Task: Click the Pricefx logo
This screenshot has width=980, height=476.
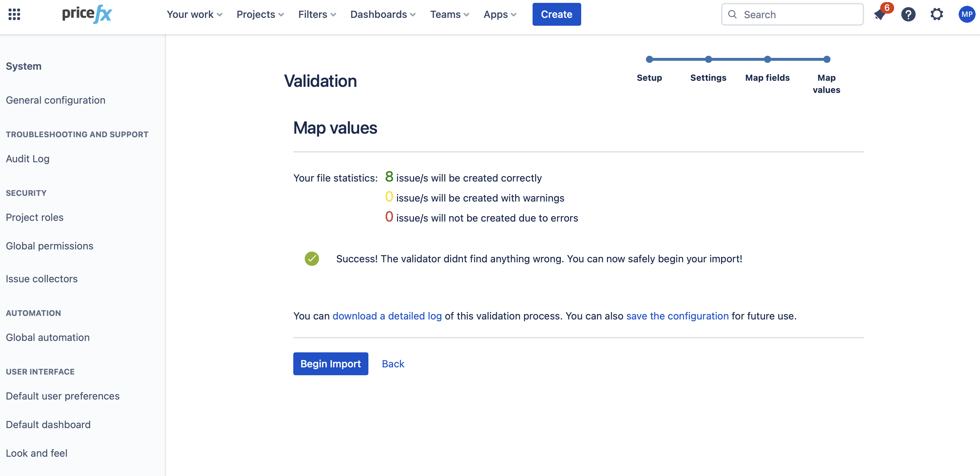Action: (87, 14)
